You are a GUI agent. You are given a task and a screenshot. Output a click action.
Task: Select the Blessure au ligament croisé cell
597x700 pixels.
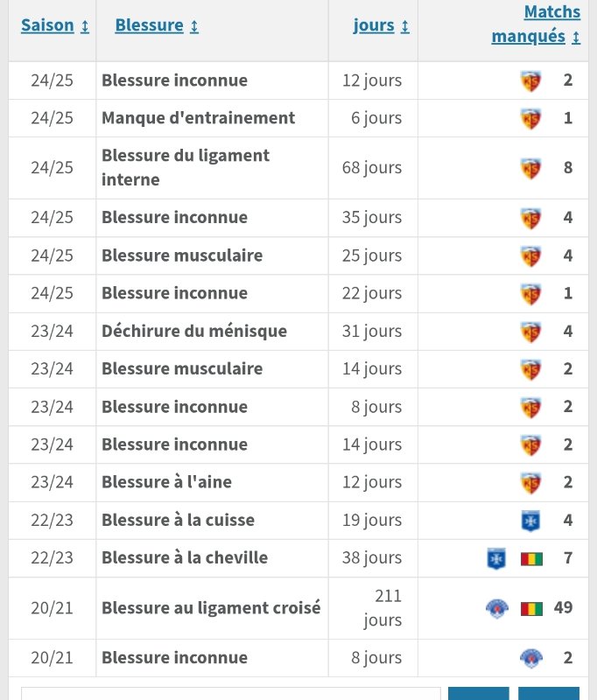(211, 608)
